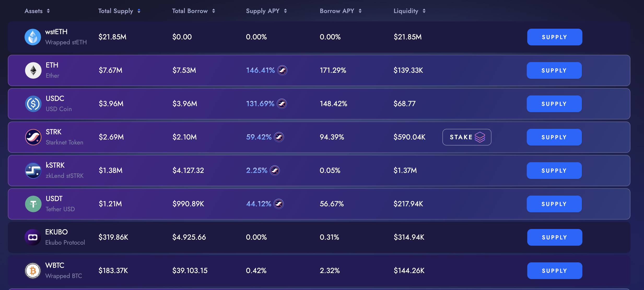Image resolution: width=644 pixels, height=290 pixels.
Task: Click the USDC coin icon
Action: (x=33, y=104)
